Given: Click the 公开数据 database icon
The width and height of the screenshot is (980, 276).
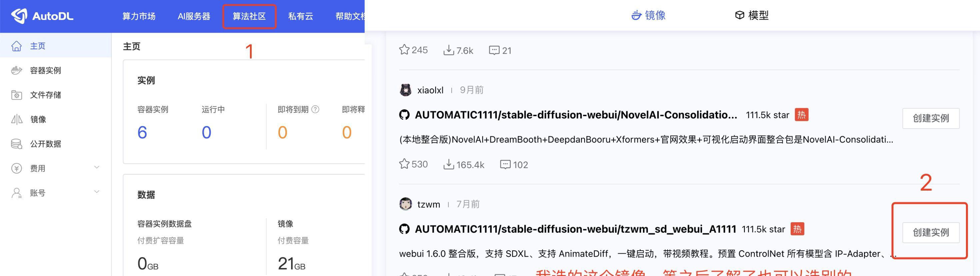Looking at the screenshot, I should coord(16,144).
